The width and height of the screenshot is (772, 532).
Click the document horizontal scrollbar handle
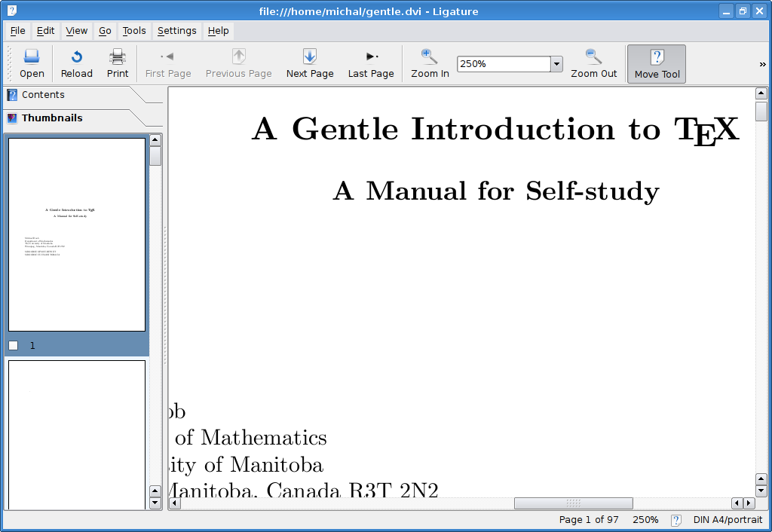coord(574,503)
